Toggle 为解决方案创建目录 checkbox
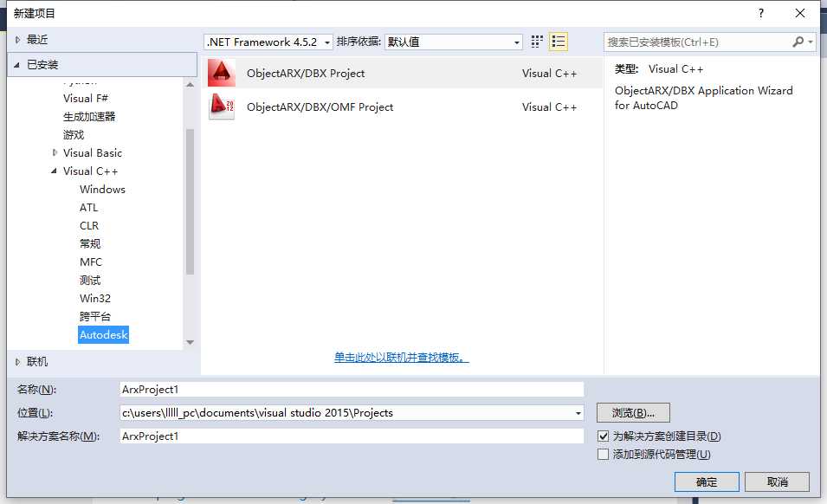The height and width of the screenshot is (504, 827). click(x=604, y=436)
